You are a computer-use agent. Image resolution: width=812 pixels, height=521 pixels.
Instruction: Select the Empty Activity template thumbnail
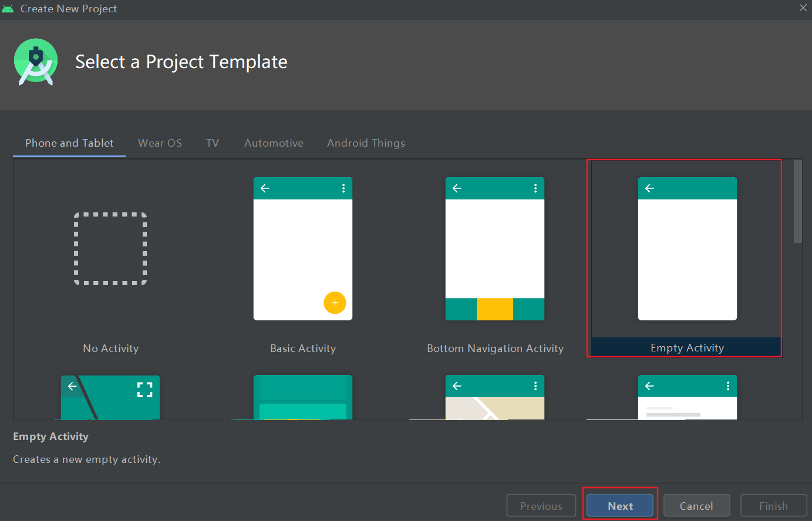688,249
